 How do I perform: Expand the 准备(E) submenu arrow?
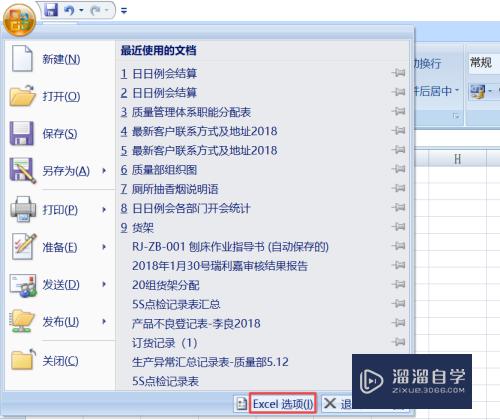tap(104, 247)
